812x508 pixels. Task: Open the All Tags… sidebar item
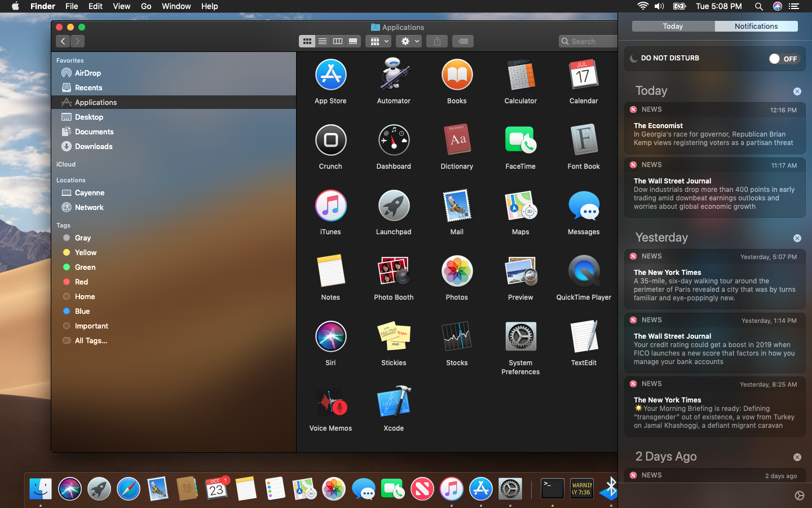coord(91,340)
